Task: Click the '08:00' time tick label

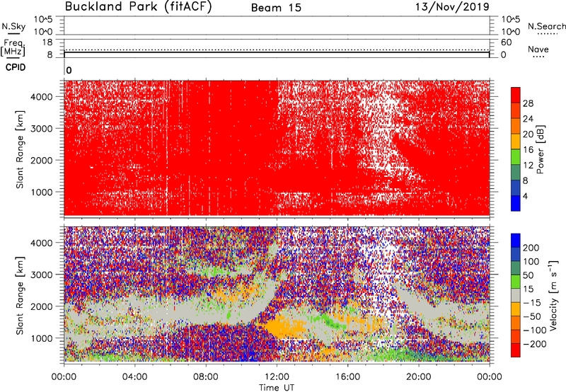Action: 206,377
